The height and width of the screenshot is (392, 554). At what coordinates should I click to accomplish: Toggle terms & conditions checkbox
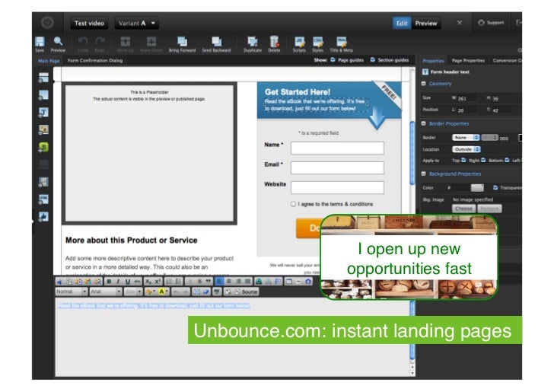pos(293,204)
